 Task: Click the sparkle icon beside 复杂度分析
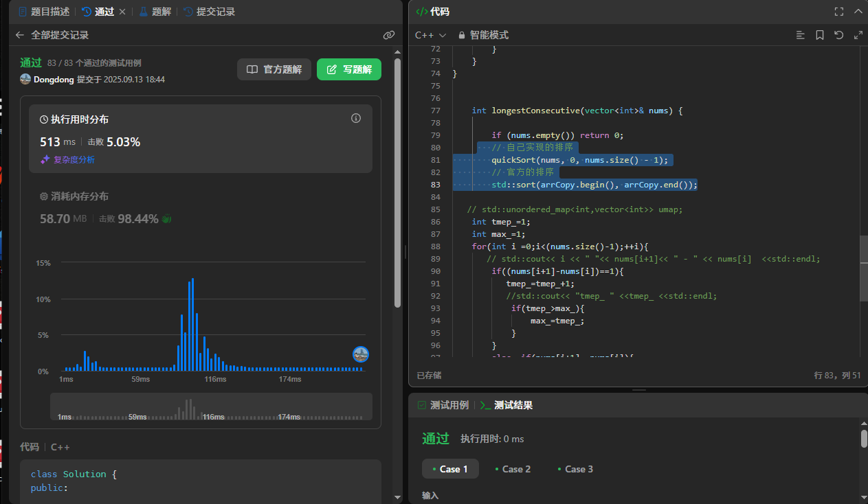pyautogui.click(x=45, y=159)
